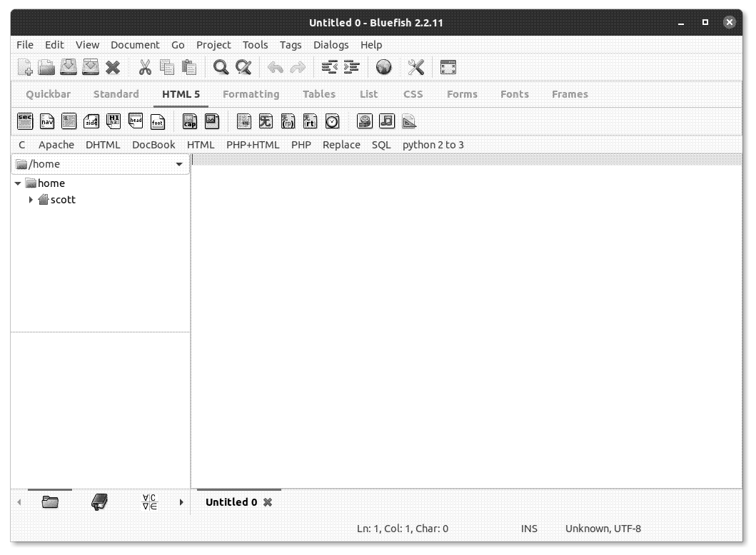This screenshot has width=756, height=555.
Task: Open the /home directory dropdown
Action: (x=100, y=164)
